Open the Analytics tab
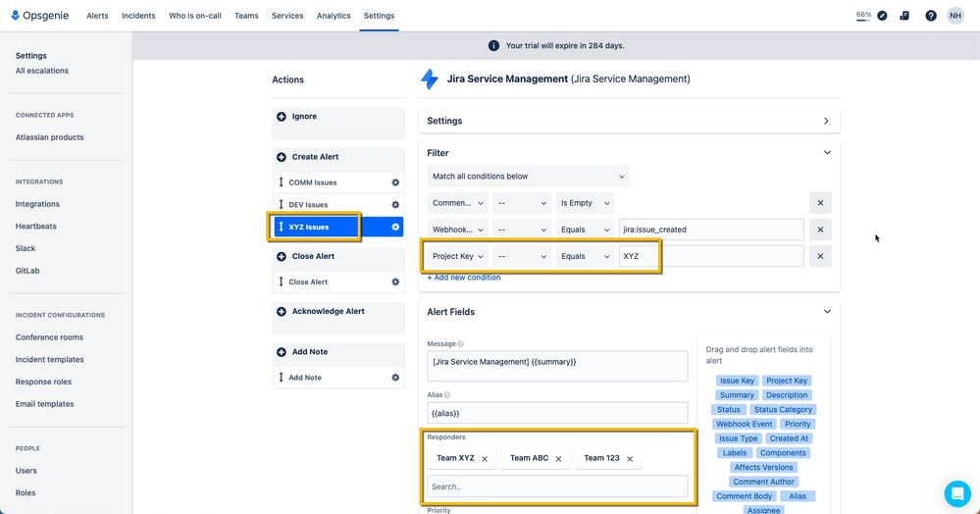This screenshot has width=980, height=514. point(334,16)
